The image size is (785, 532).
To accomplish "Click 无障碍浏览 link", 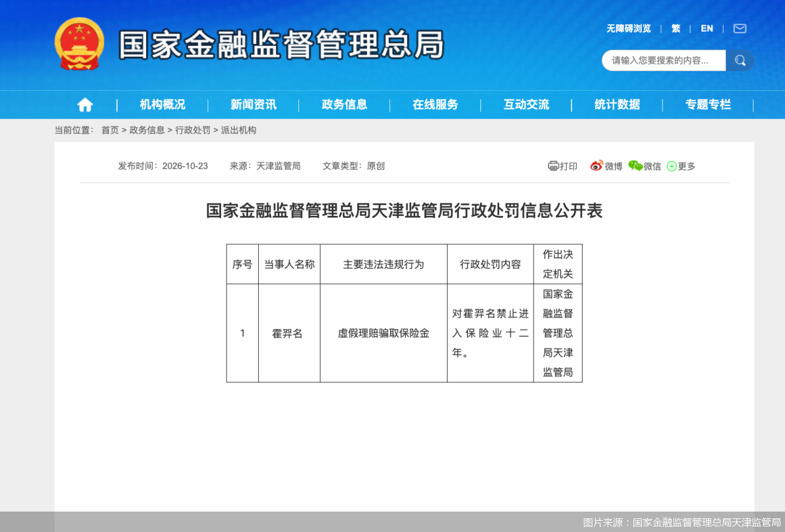I will [x=628, y=28].
